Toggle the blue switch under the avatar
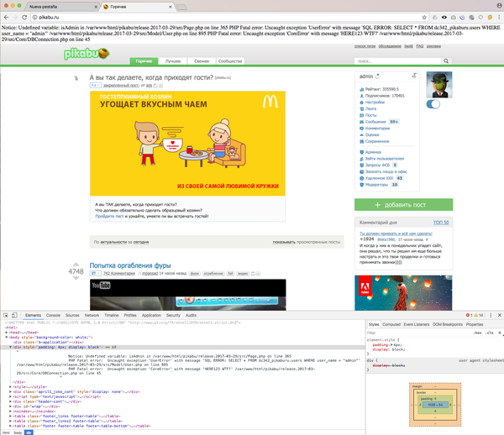504x435 pixels. (x=434, y=104)
